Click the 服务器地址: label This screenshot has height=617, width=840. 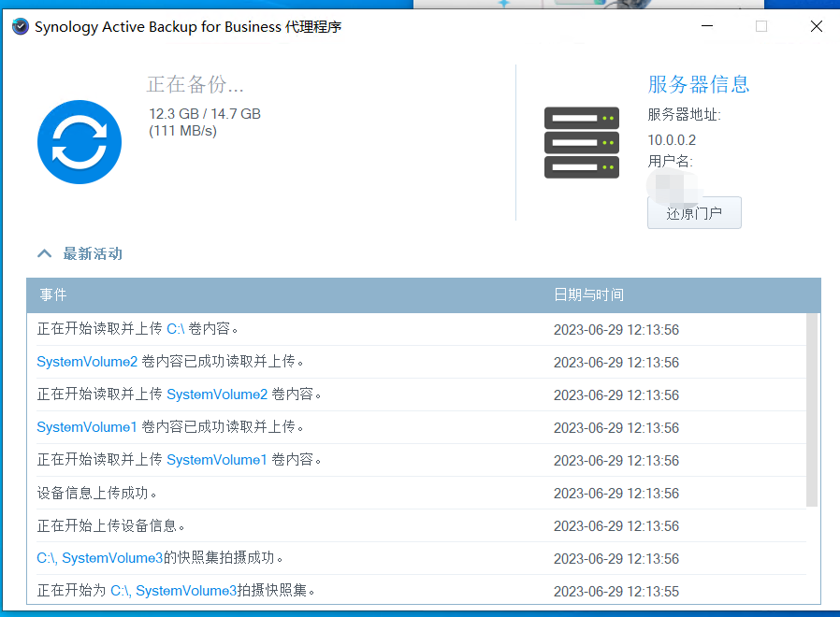point(684,115)
